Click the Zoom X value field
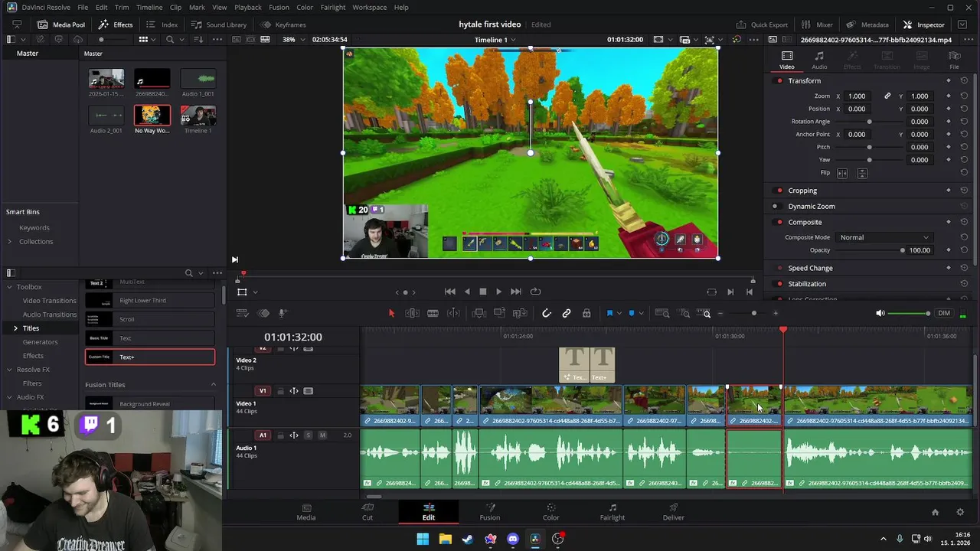The height and width of the screenshot is (551, 980). pyautogui.click(x=857, y=96)
